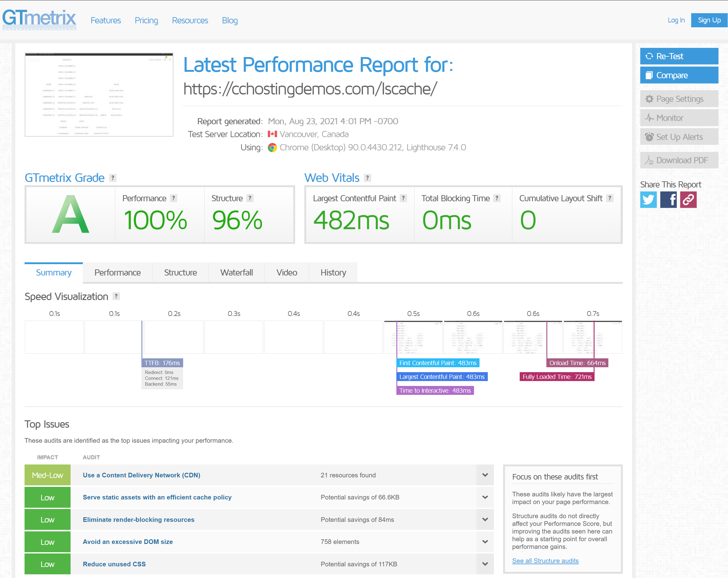Click help icon beside Web Vitals
Screen dimensions: 728x578
point(368,178)
